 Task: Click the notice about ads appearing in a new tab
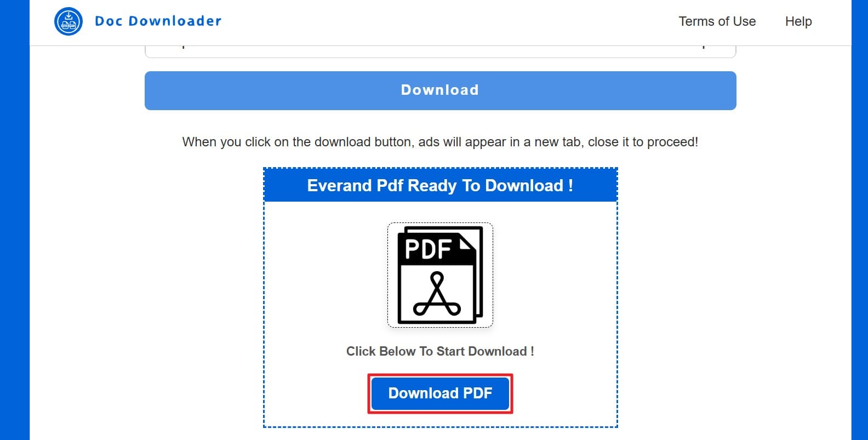(440, 142)
